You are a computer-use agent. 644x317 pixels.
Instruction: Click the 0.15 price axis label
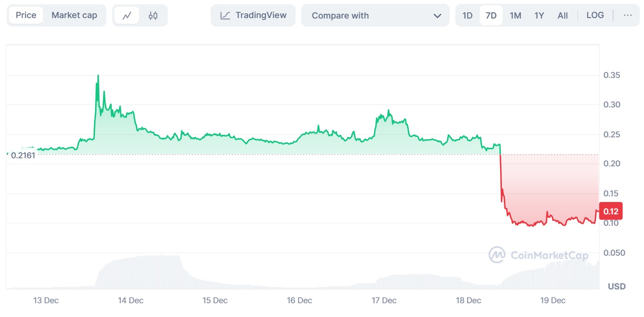pyautogui.click(x=612, y=193)
